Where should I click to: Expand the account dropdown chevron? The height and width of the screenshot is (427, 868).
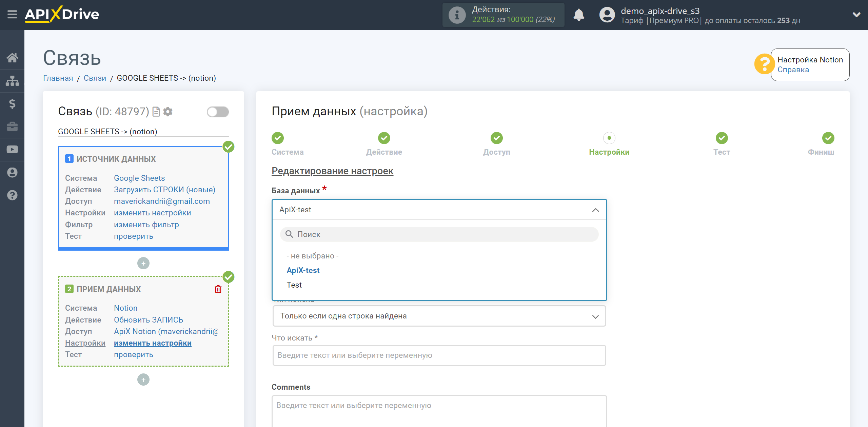tap(856, 15)
